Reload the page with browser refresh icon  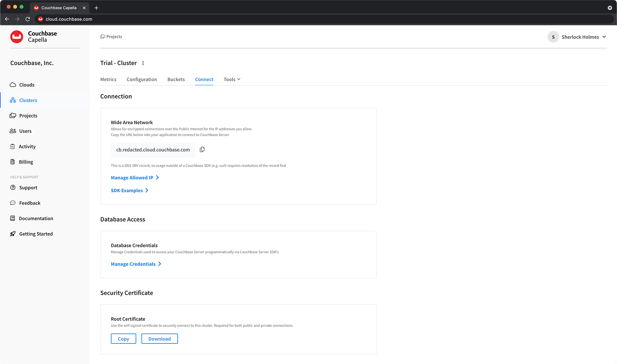click(x=28, y=19)
